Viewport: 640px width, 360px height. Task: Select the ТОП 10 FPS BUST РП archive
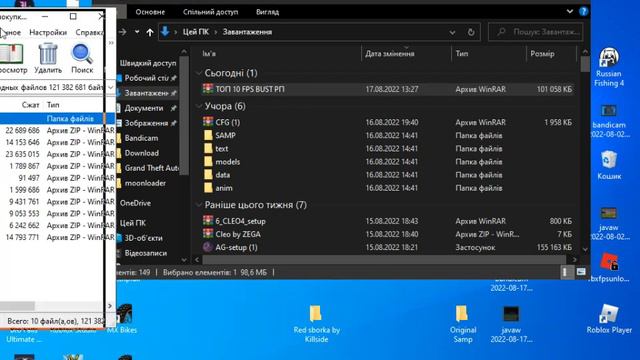(x=388, y=89)
